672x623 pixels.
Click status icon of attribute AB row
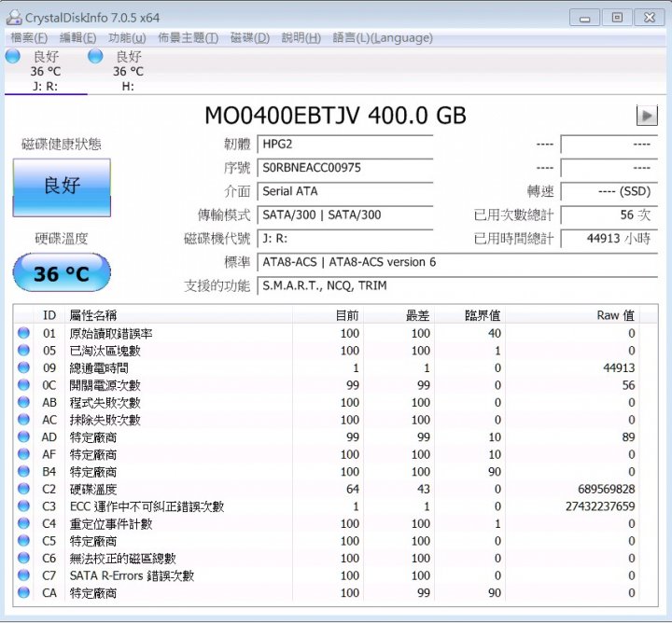[23, 403]
